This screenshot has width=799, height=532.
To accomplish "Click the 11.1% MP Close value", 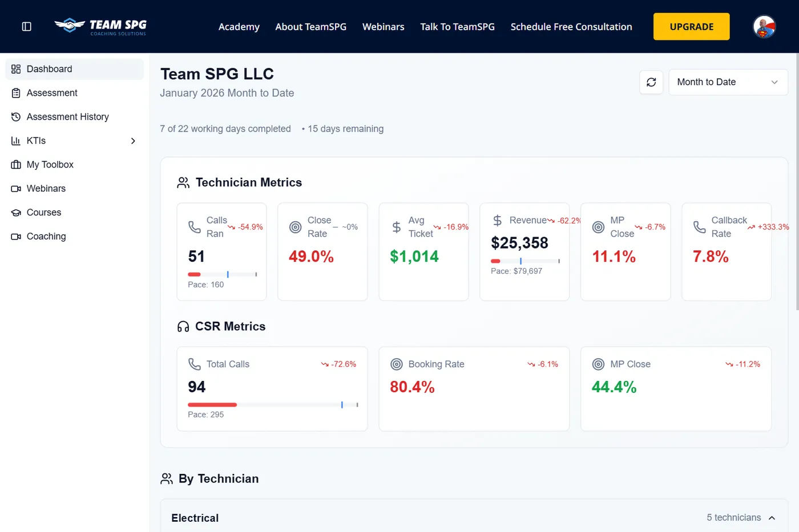I will click(614, 257).
